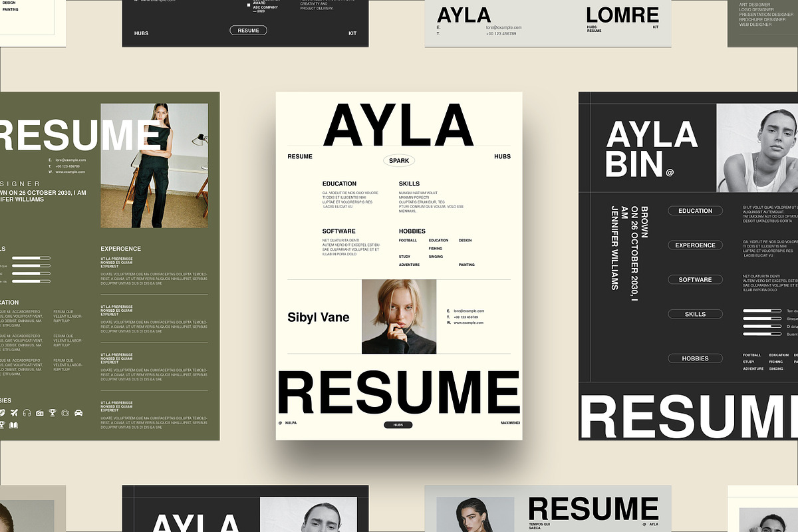Image resolution: width=798 pixels, height=532 pixels.
Task: Click the 'EDUCATION' section heading on center resume
Action: pyautogui.click(x=339, y=184)
